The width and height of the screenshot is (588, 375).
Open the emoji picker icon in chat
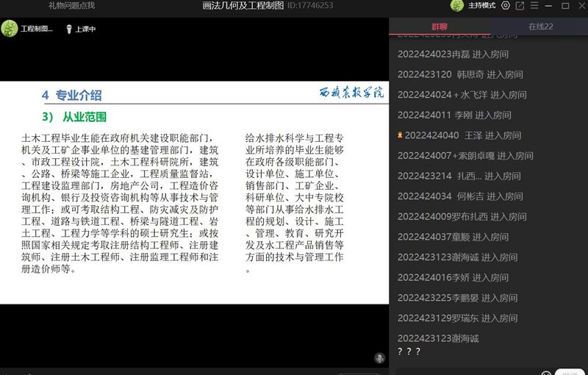pyautogui.click(x=546, y=371)
